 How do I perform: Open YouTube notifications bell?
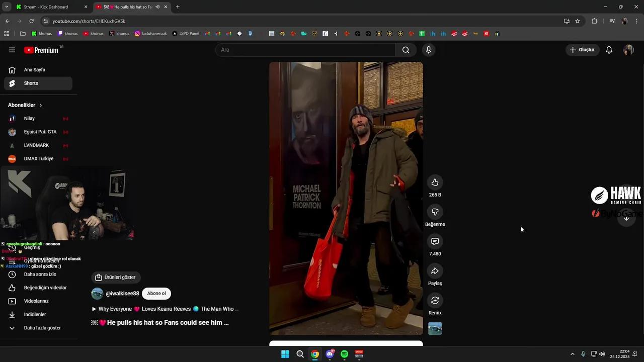tap(609, 50)
